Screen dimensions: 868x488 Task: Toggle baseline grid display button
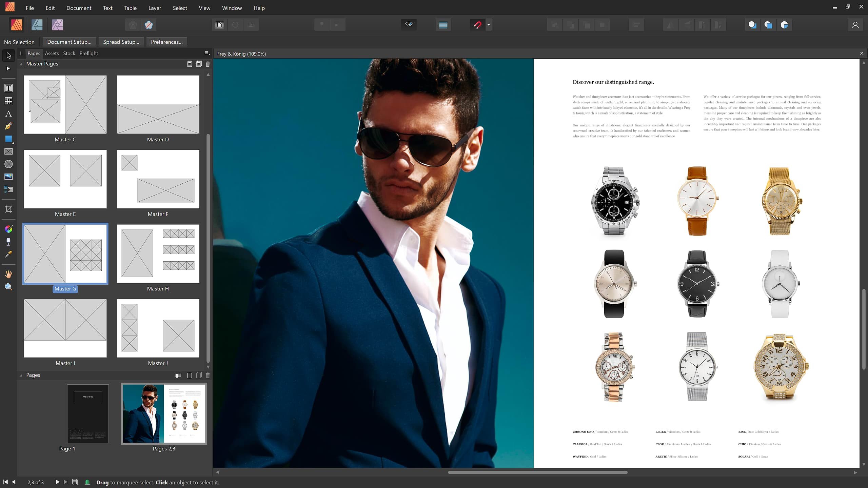coord(443,25)
